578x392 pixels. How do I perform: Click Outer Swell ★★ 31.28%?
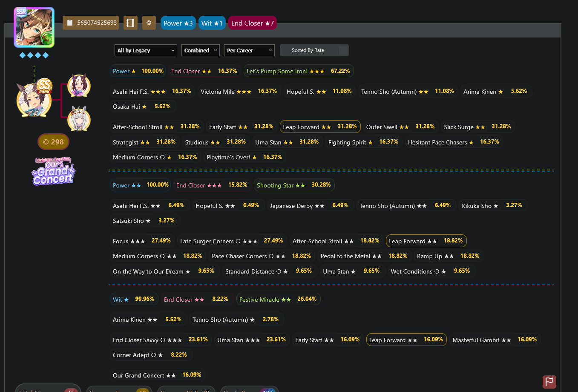[x=400, y=127]
